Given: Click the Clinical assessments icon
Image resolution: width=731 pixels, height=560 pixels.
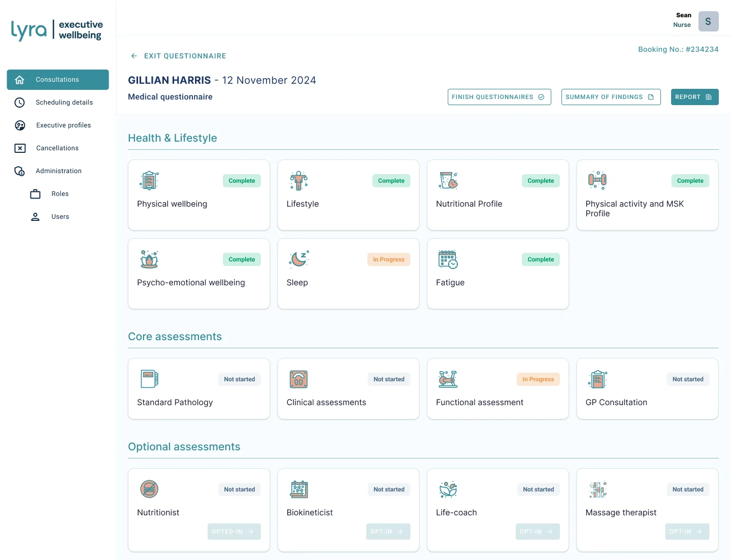Looking at the screenshot, I should click(x=298, y=379).
